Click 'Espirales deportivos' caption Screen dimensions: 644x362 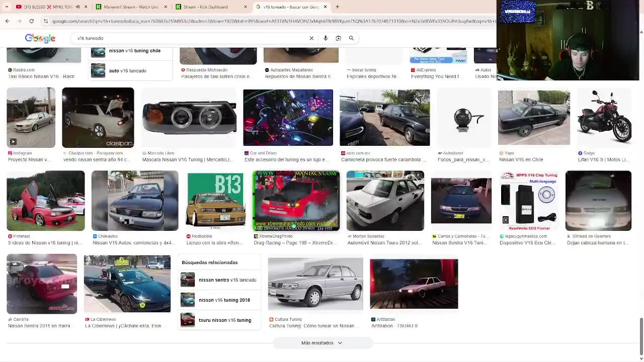click(371, 76)
